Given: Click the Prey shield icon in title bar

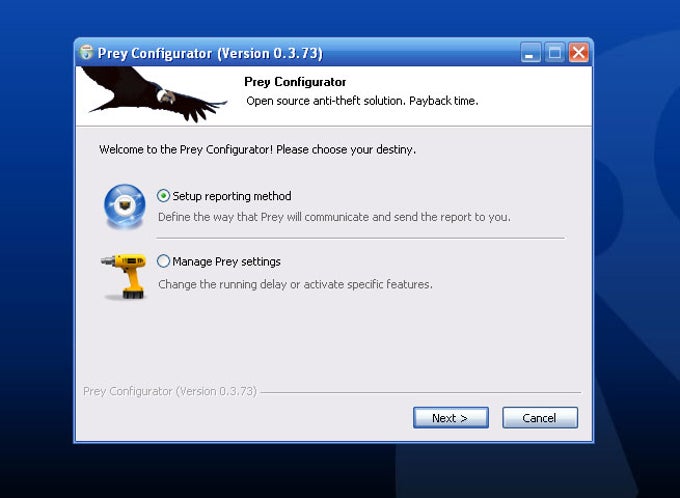Looking at the screenshot, I should [86, 52].
